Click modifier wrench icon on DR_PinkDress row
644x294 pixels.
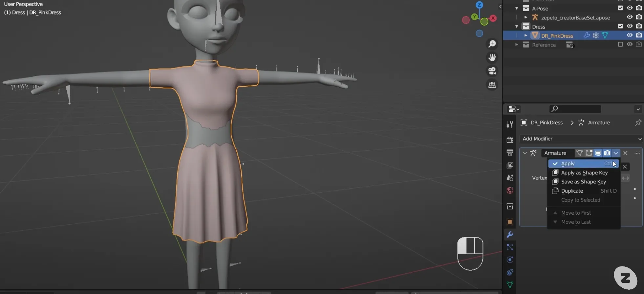[587, 35]
